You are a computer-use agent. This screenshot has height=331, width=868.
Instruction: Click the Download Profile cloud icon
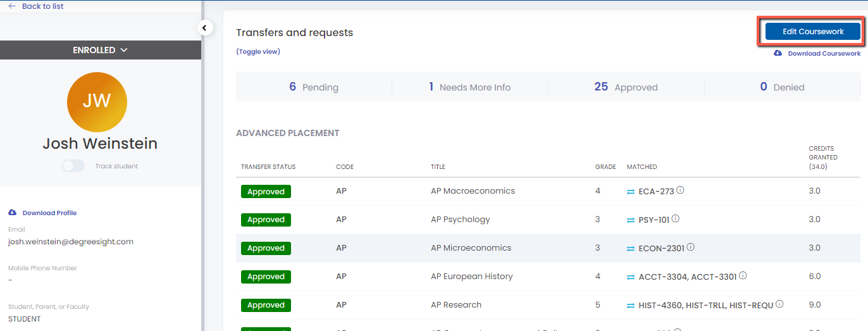(x=13, y=213)
